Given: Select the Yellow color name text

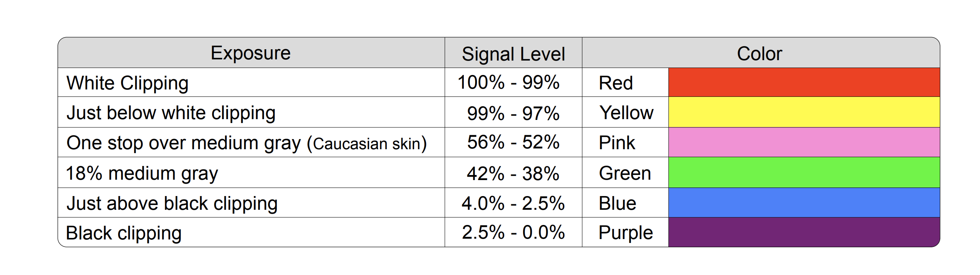Looking at the screenshot, I should [x=626, y=113].
